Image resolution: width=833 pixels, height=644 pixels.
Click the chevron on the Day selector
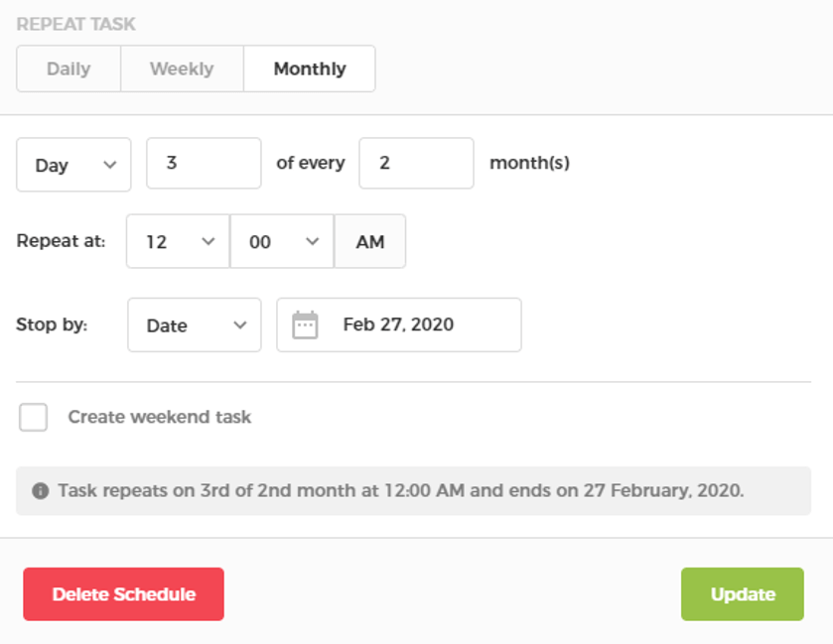pos(112,163)
